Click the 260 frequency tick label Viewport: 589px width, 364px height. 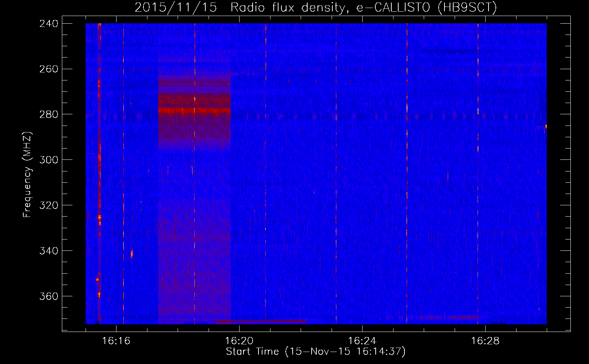48,69
